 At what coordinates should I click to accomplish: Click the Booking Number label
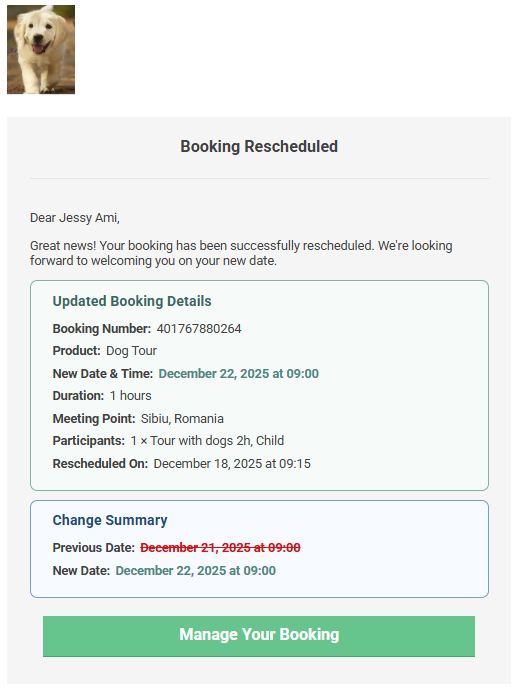pyautogui.click(x=102, y=329)
